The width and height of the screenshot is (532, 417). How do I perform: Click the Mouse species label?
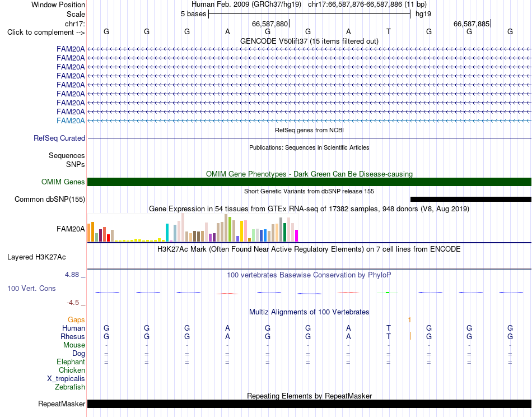[74, 345]
